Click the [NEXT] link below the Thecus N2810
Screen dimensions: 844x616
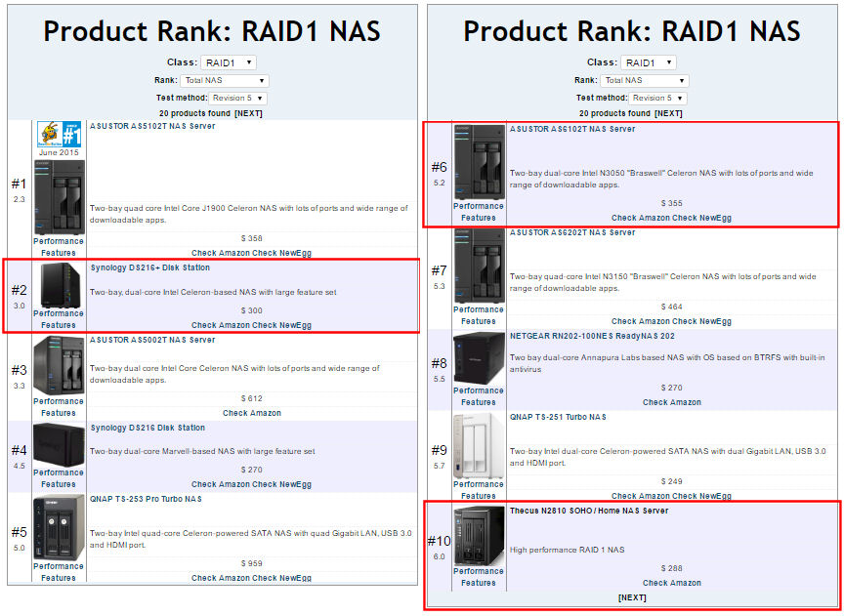tap(632, 597)
